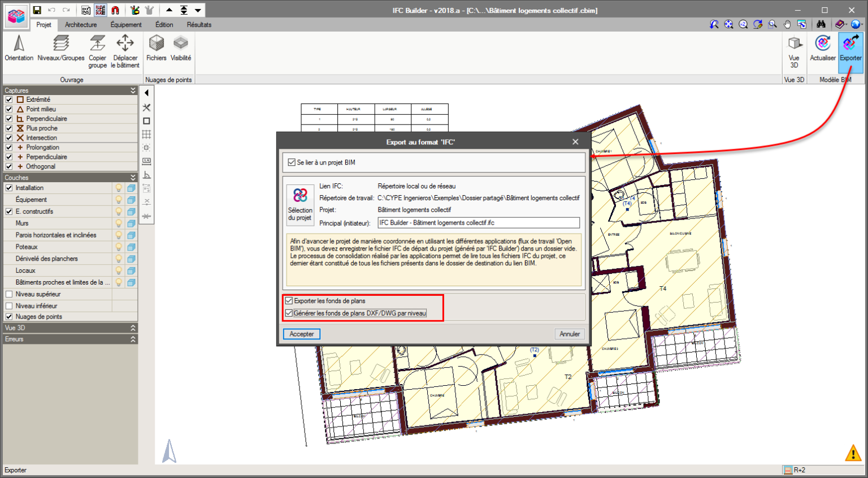Choose the Déplacer le bâtiment tool
Image resolution: width=868 pixels, height=478 pixels.
tap(125, 51)
